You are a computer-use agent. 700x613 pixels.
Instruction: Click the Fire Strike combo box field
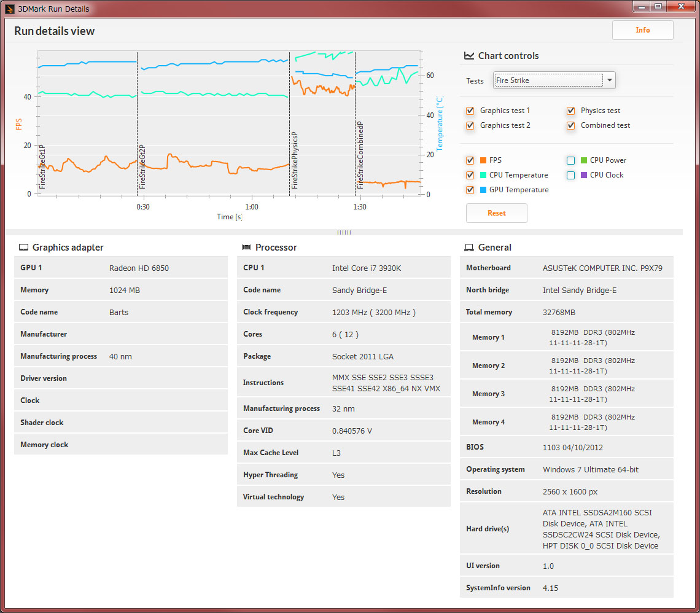tap(548, 80)
